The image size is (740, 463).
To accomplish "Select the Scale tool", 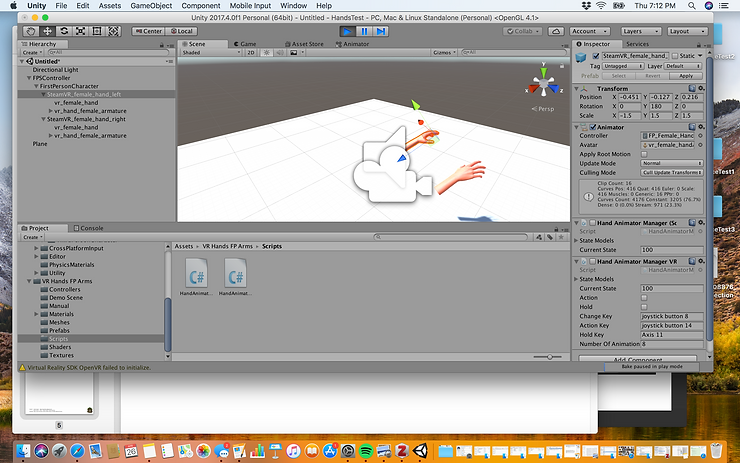I will [x=80, y=31].
